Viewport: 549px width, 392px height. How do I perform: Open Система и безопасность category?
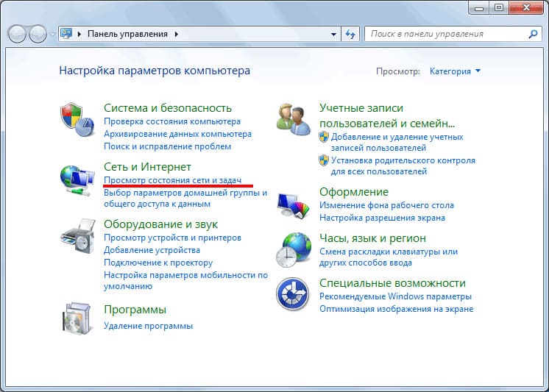(x=168, y=108)
